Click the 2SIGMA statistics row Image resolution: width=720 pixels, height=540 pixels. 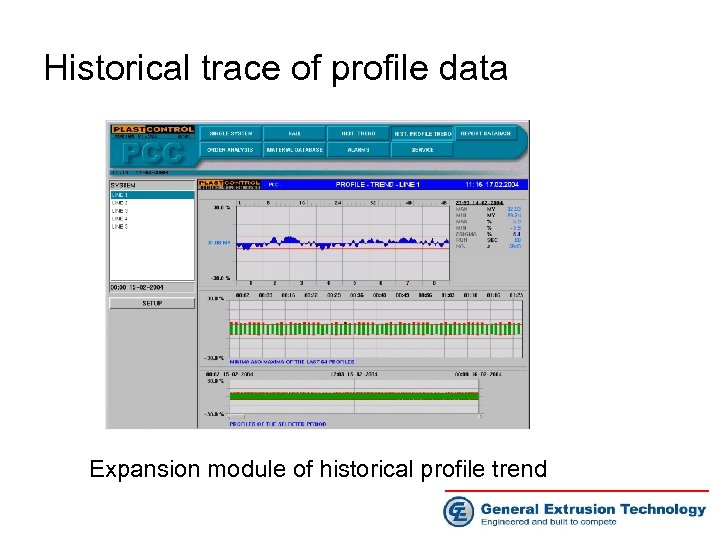488,234
